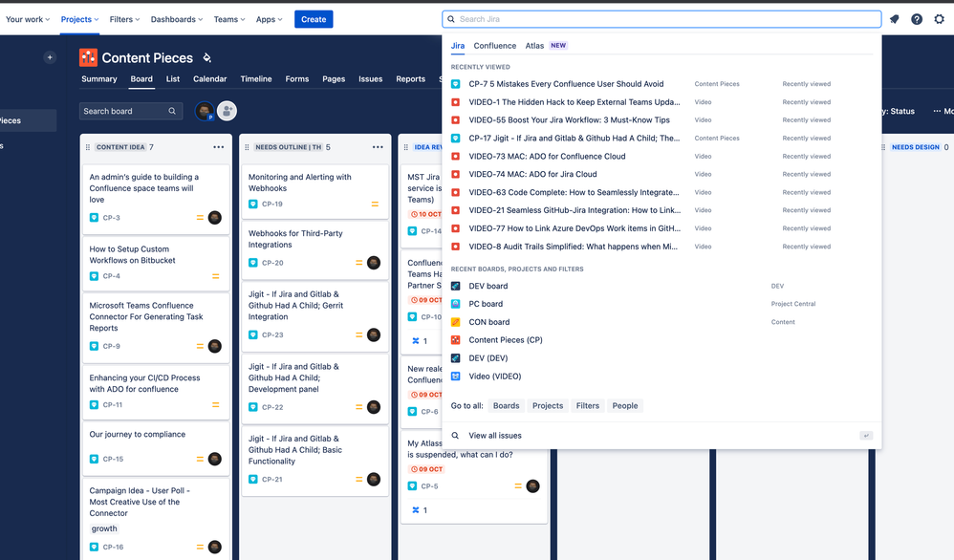Open the settings gear icon
Viewport: 954px width, 560px height.
point(940,19)
